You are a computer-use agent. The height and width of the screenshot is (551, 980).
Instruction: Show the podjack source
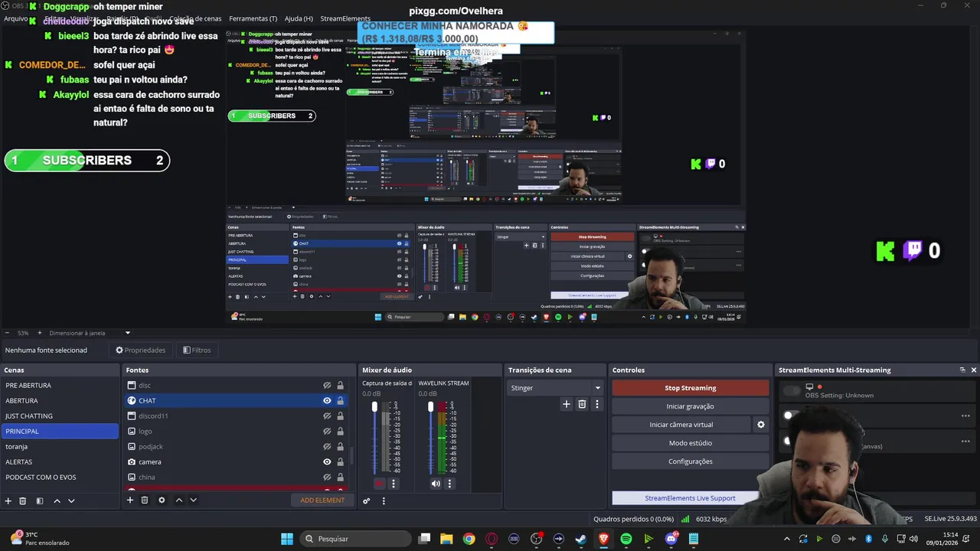(327, 447)
